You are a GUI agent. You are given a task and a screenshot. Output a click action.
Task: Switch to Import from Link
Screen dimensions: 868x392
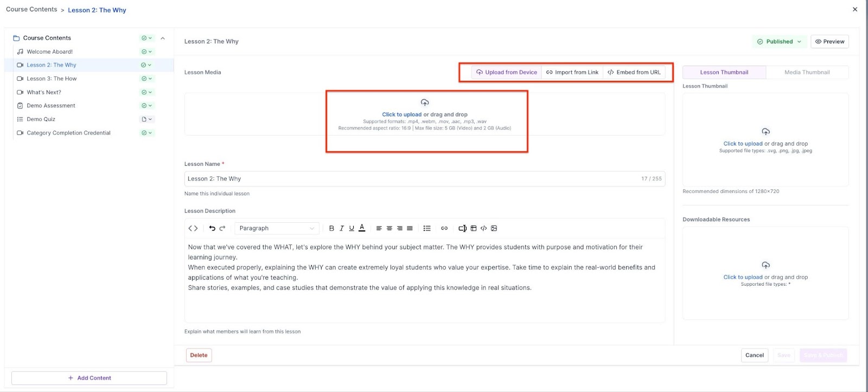pos(572,72)
